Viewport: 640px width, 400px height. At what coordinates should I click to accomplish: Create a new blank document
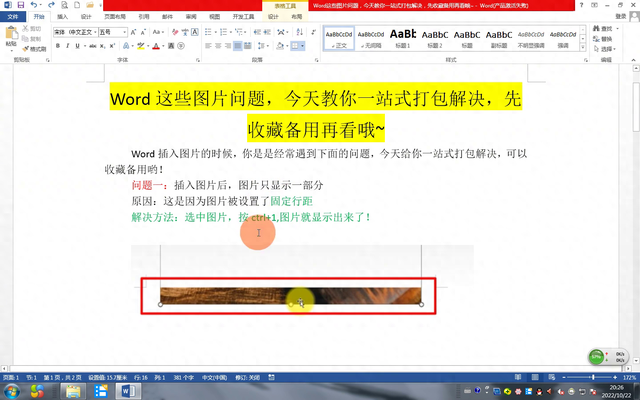[77, 5]
